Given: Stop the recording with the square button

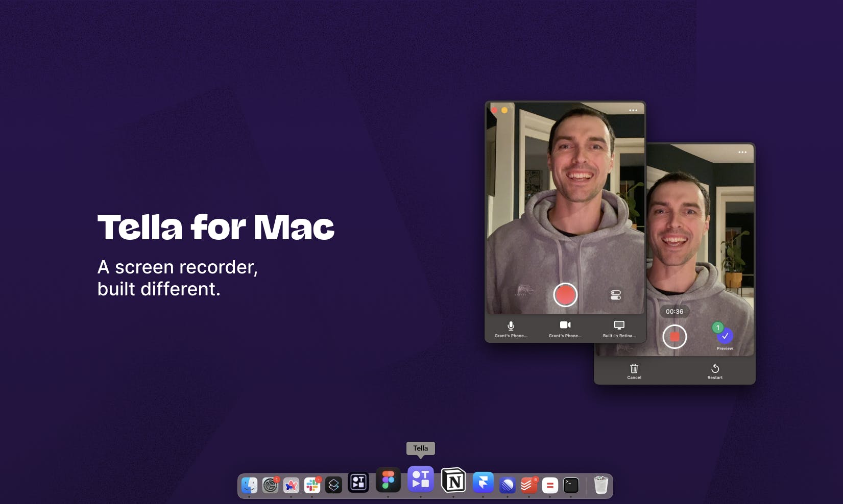Looking at the screenshot, I should [x=675, y=337].
